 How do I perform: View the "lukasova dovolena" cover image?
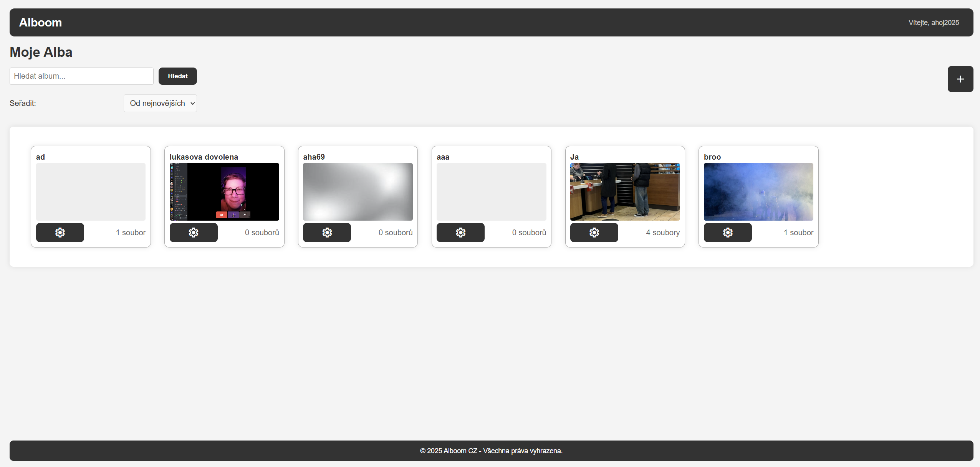(x=224, y=192)
